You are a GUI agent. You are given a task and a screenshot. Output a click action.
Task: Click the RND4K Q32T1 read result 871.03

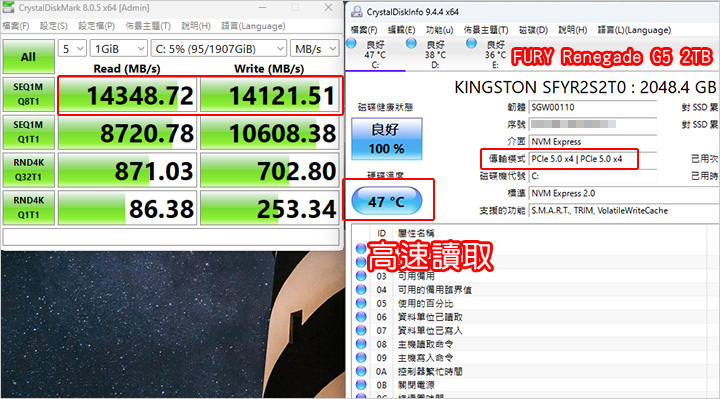coord(127,170)
